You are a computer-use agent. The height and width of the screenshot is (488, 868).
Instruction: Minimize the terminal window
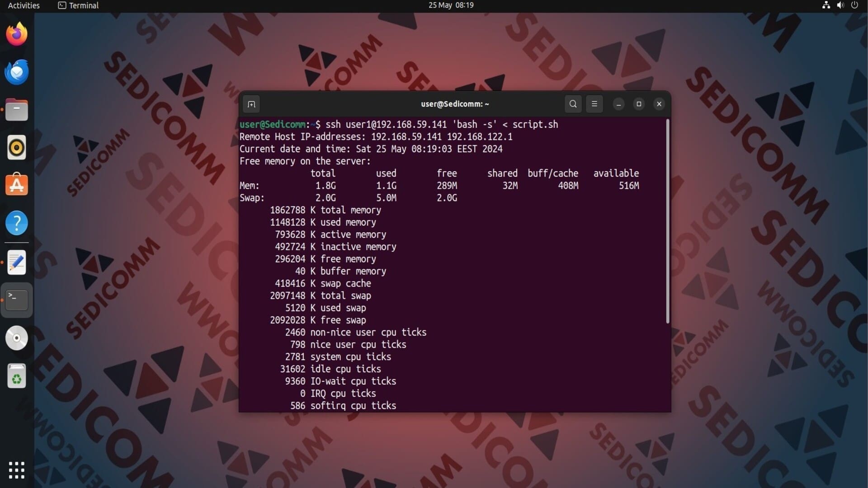click(618, 104)
